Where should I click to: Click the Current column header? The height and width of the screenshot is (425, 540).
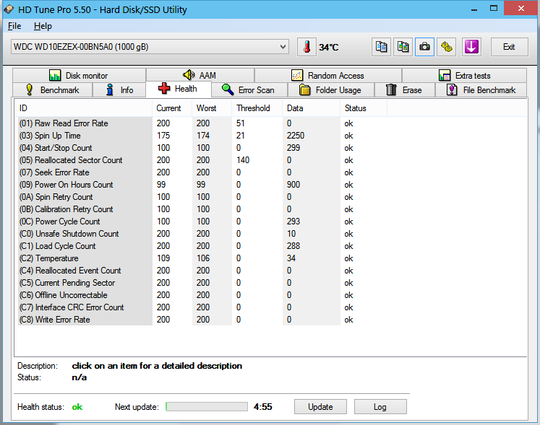tap(172, 108)
